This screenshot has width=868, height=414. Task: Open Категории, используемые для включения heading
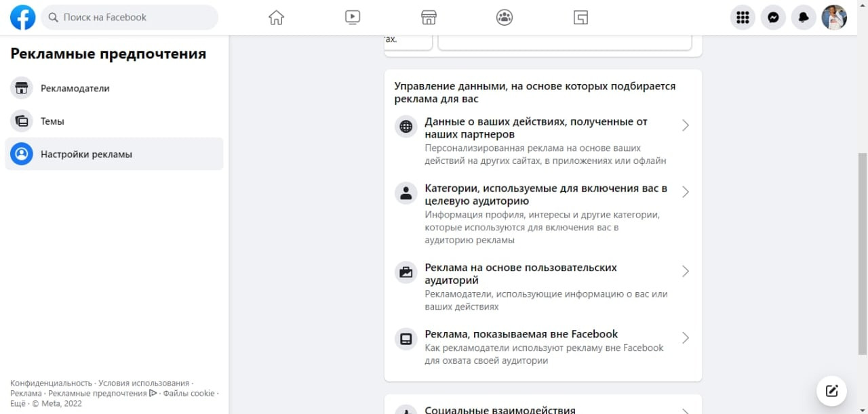547,194
